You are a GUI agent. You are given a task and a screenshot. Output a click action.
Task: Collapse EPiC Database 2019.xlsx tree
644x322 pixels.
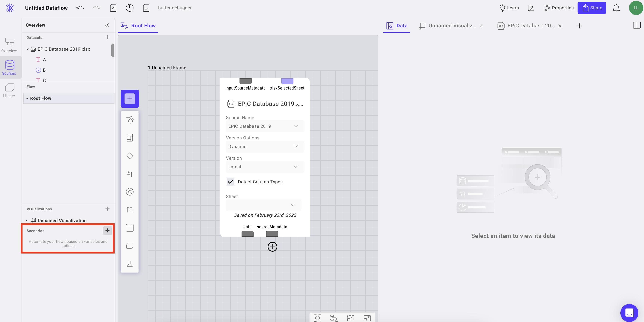pos(27,49)
